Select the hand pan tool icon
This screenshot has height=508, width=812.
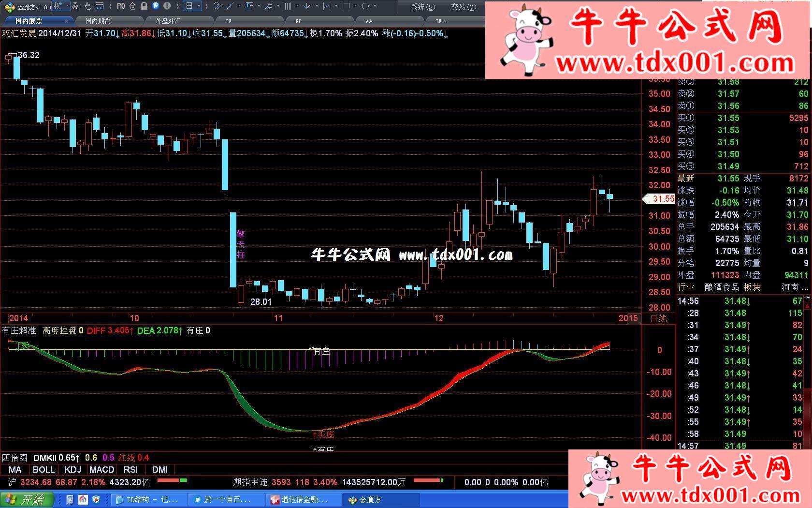(88, 6)
